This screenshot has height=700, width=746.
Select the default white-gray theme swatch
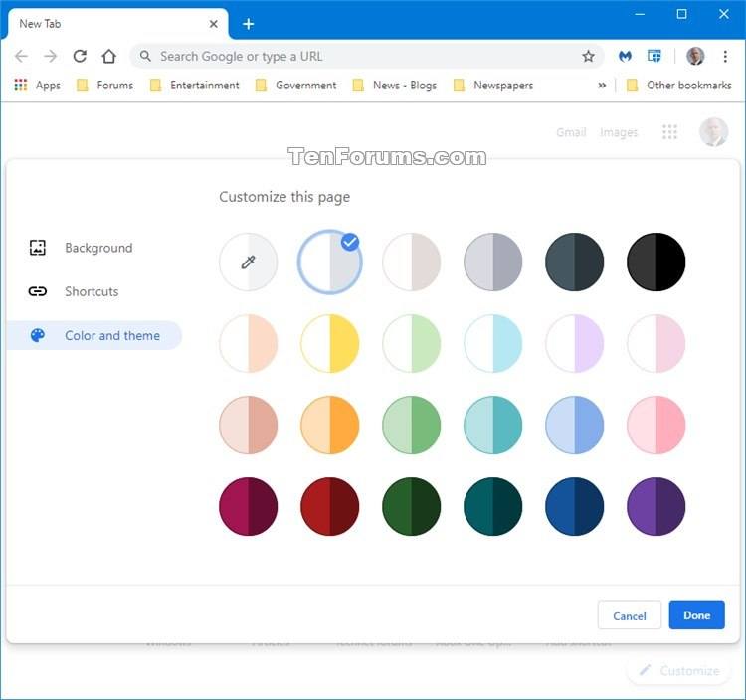point(329,262)
